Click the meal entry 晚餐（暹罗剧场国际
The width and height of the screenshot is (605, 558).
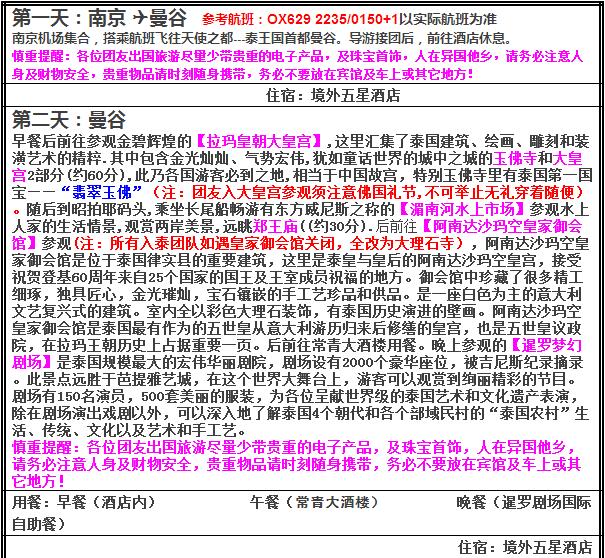(524, 502)
